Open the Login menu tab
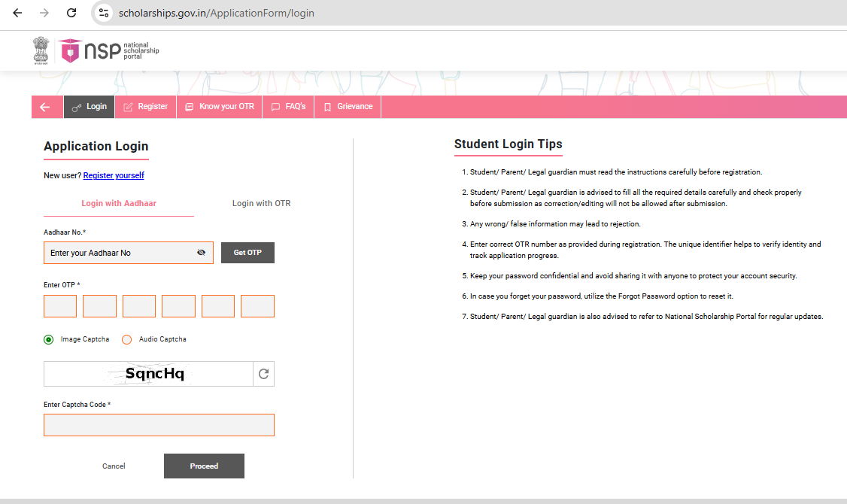This screenshot has height=504, width=847. pos(89,107)
